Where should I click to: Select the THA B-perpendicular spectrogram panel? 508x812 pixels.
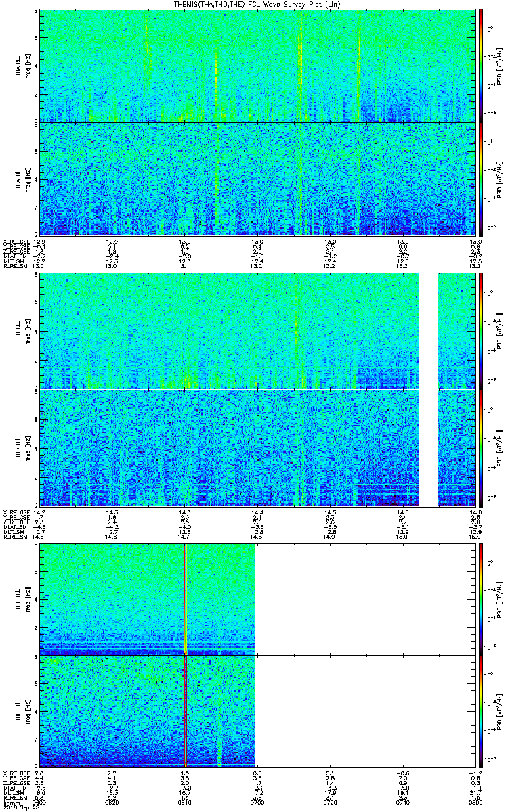point(257,66)
